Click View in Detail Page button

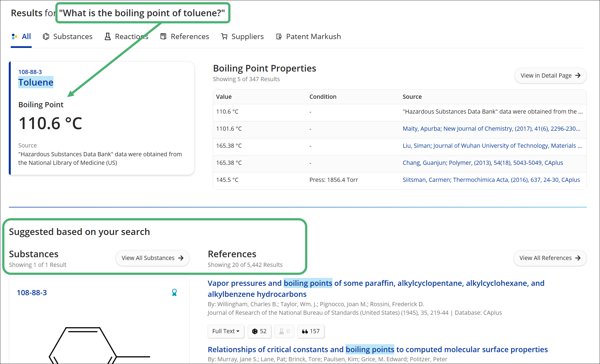tap(550, 75)
